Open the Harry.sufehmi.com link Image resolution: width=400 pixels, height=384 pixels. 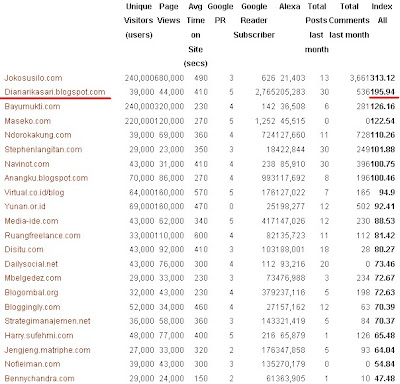click(39, 335)
